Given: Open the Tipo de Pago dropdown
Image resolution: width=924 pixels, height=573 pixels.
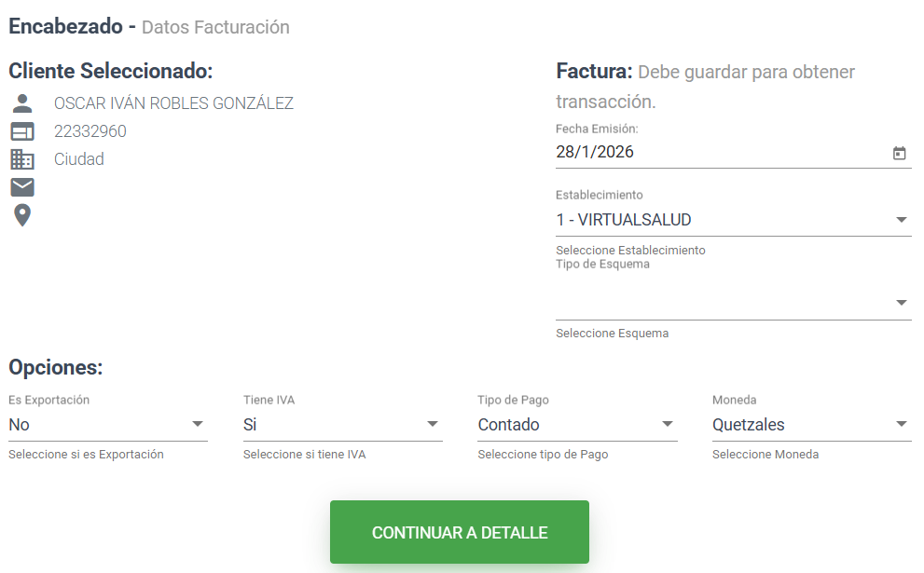Looking at the screenshot, I should click(x=577, y=425).
